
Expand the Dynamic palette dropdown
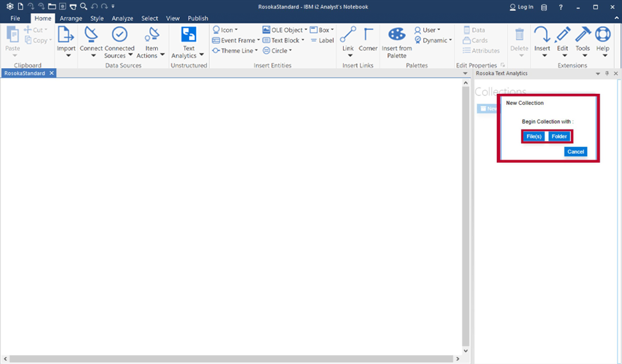[x=450, y=40]
